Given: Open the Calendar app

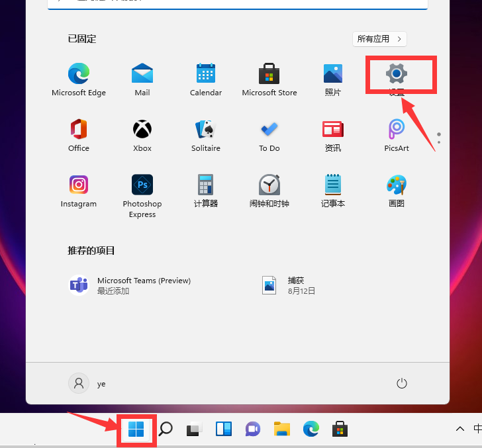Looking at the screenshot, I should (206, 79).
